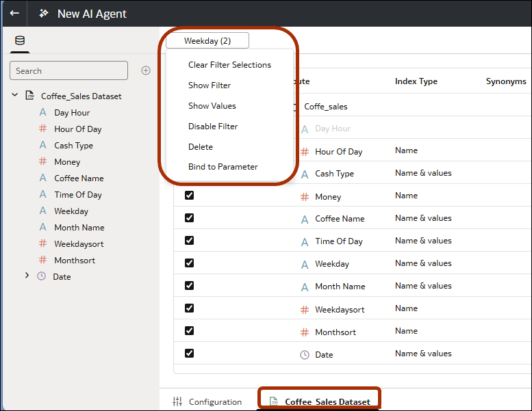
Task: Click the text icon in Coffee Name table row
Action: point(305,220)
